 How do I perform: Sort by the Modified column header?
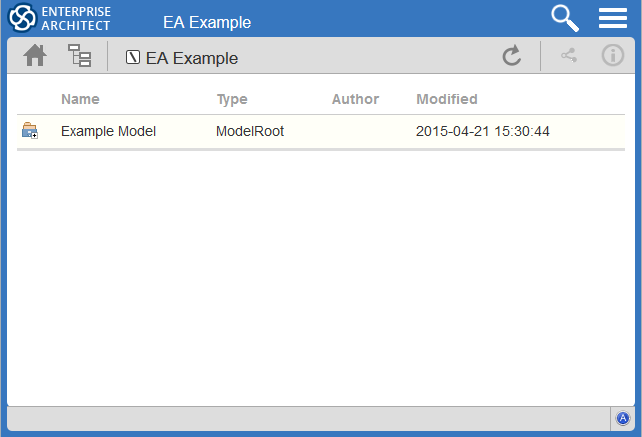coord(446,99)
